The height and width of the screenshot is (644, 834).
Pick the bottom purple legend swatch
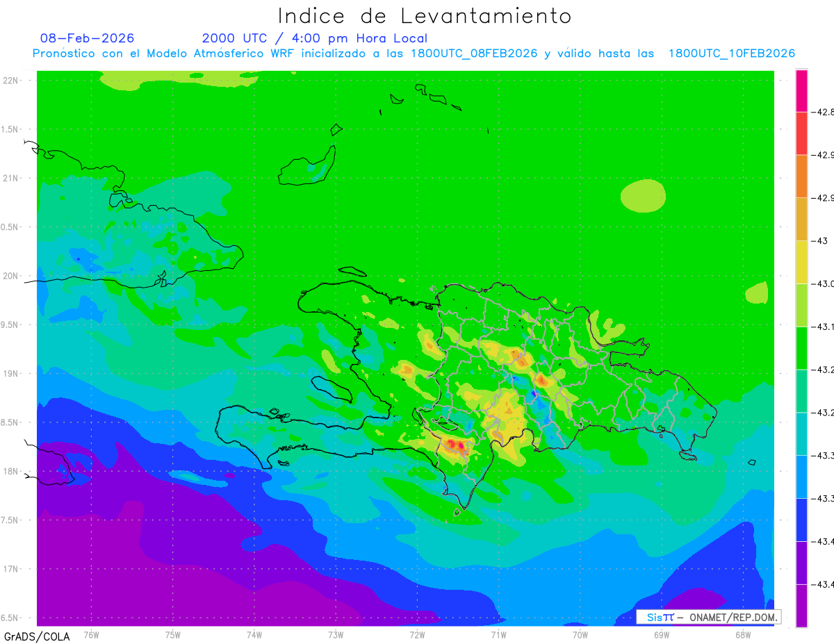[801, 605]
